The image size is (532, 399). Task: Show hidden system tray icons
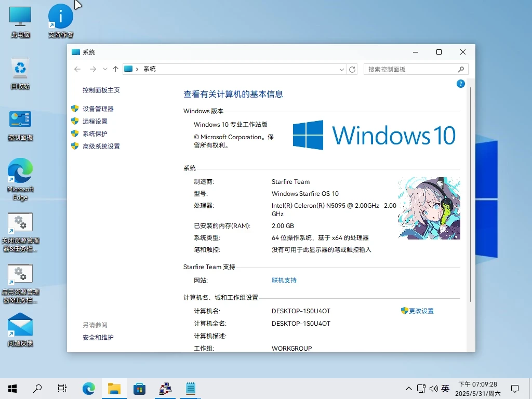(x=408, y=388)
